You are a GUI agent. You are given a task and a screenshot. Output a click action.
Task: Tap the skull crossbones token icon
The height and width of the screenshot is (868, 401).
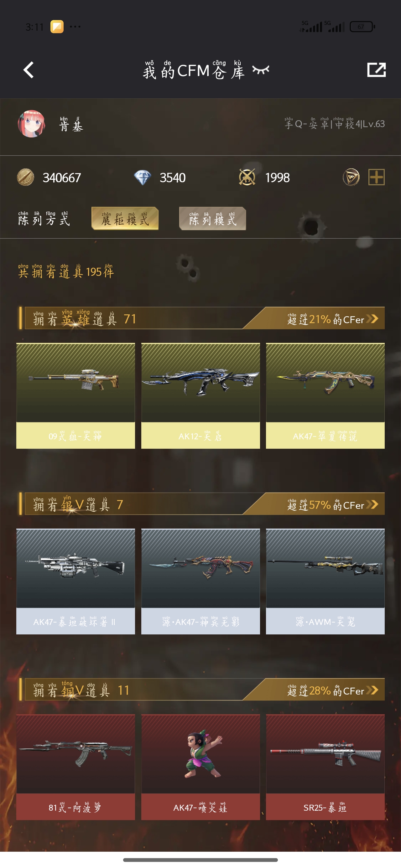click(247, 177)
